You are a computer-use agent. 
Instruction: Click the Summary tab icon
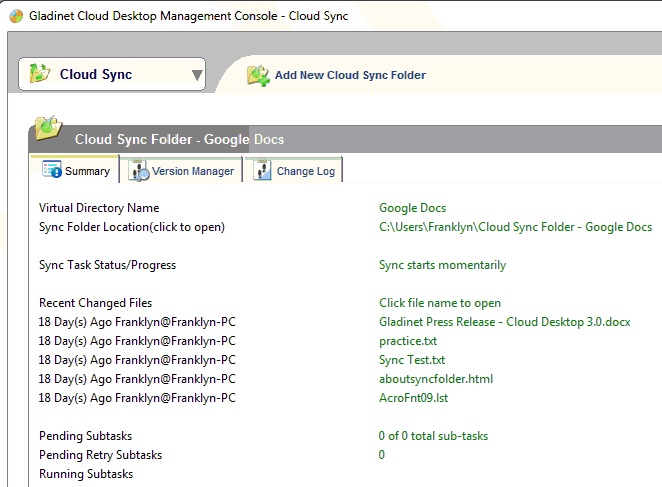coord(52,169)
